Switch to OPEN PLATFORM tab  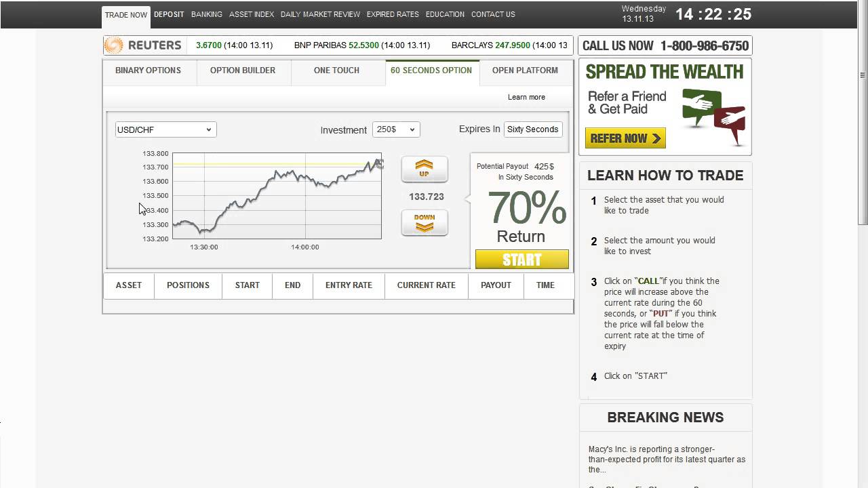tap(525, 70)
